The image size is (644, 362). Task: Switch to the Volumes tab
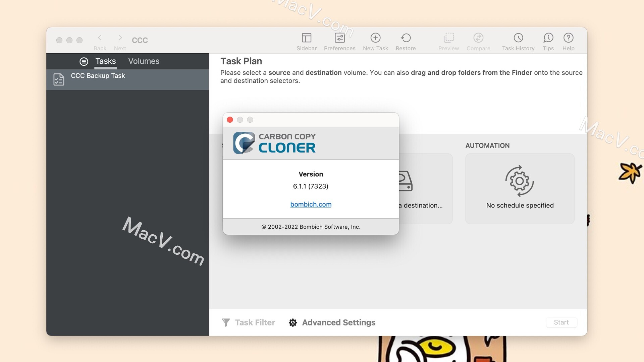pos(144,61)
